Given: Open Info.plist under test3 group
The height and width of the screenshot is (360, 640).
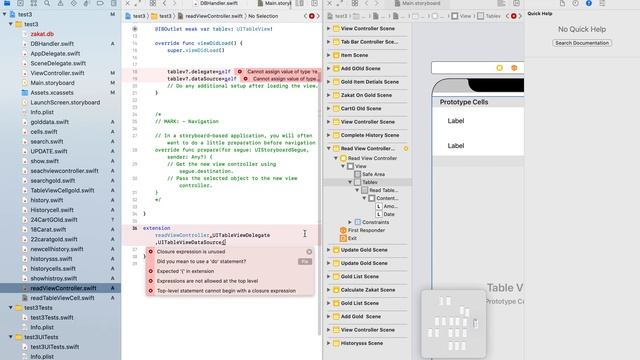Looking at the screenshot, I should [x=42, y=112].
